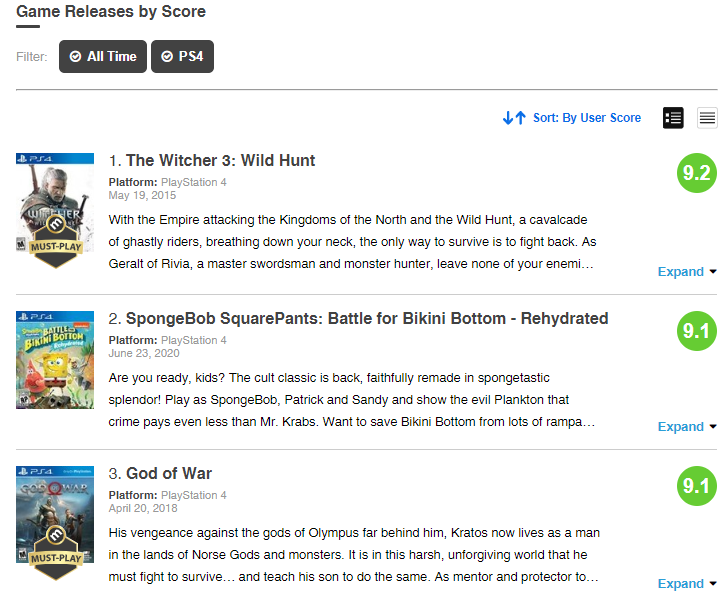Switch to detailed list view icon

pyautogui.click(x=673, y=118)
